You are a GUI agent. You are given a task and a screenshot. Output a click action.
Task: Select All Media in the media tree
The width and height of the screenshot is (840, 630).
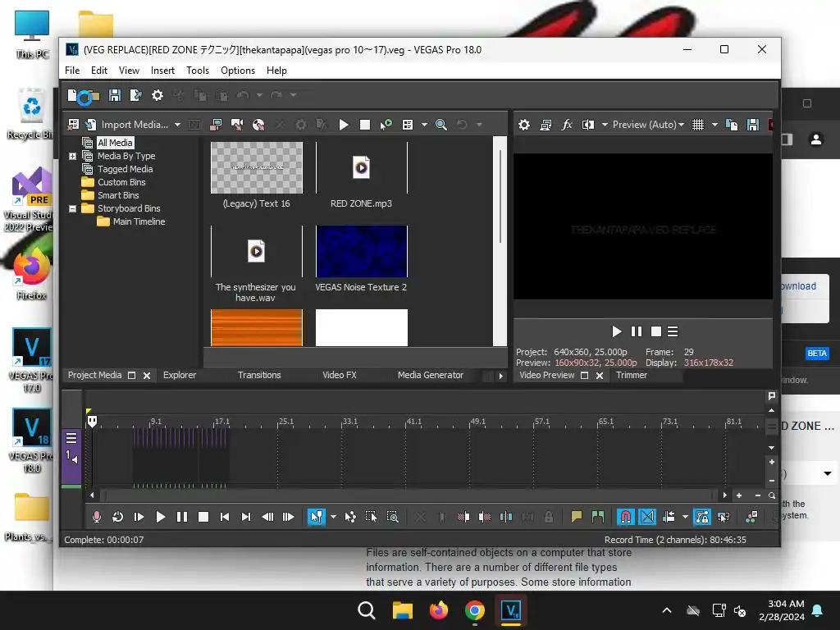coord(115,143)
